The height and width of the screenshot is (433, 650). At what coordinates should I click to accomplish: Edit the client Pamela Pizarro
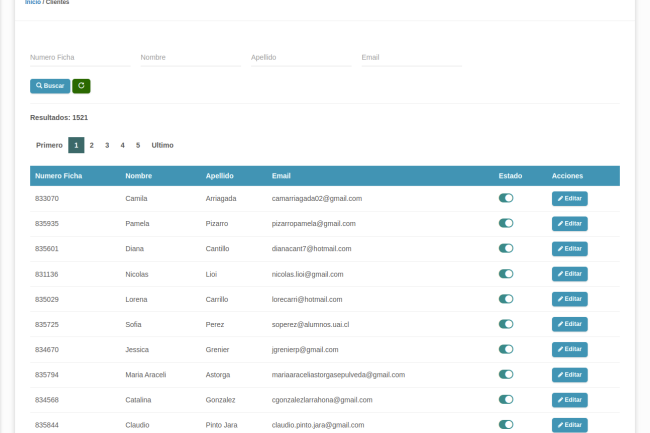click(x=569, y=223)
